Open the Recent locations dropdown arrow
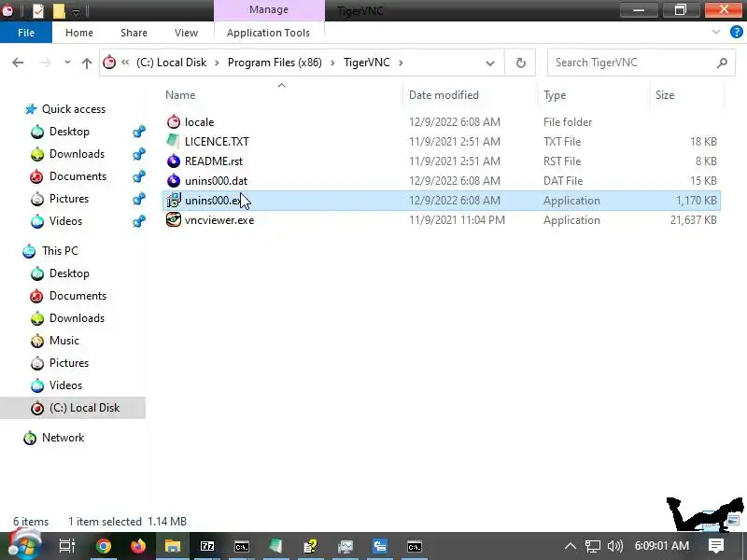Screen dimensions: 747x560 (x=67, y=63)
